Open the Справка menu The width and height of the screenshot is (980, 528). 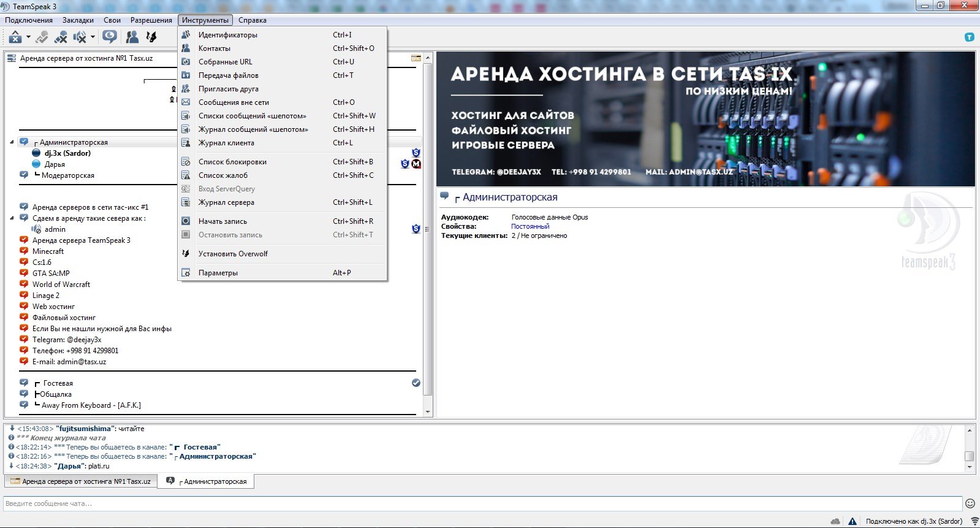click(x=253, y=20)
